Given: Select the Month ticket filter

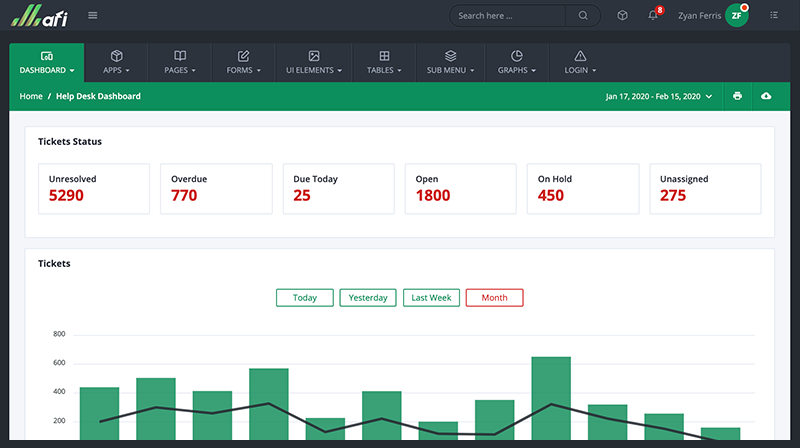Looking at the screenshot, I should tap(494, 298).
